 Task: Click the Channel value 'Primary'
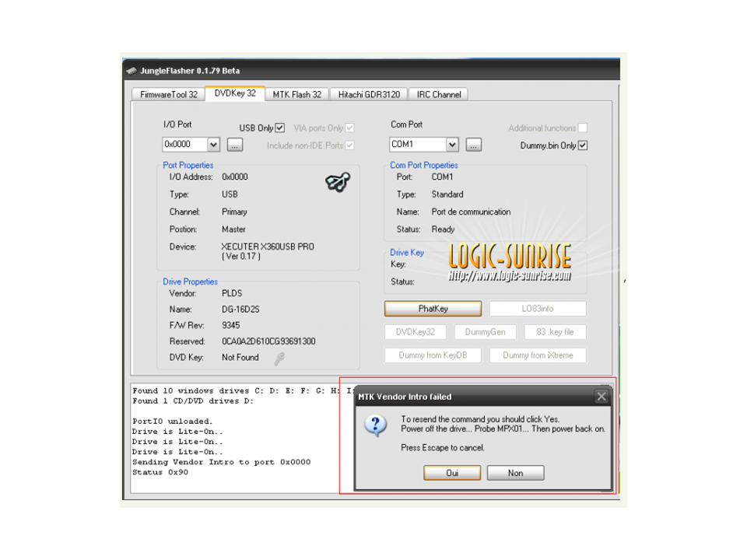(x=234, y=212)
